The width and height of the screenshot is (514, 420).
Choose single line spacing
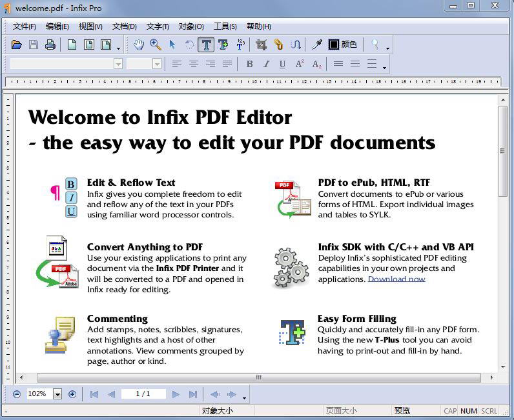pyautogui.click(x=338, y=64)
